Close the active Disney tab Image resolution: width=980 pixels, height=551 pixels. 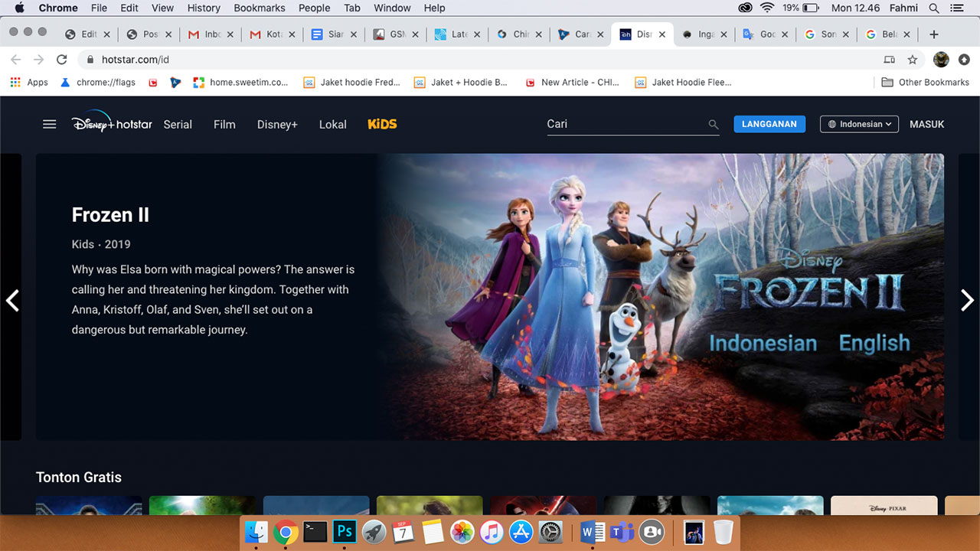661,34
